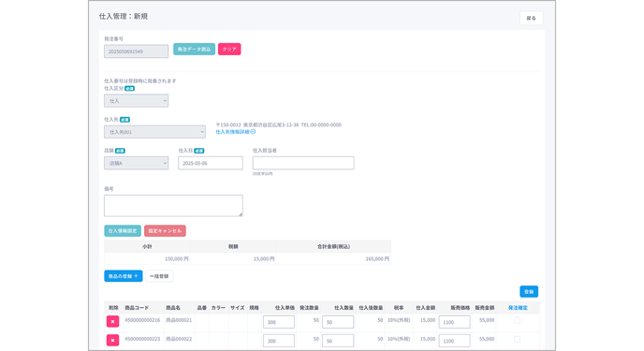Click the 仕入情報固定 button
This screenshot has width=644, height=351.
point(123,230)
